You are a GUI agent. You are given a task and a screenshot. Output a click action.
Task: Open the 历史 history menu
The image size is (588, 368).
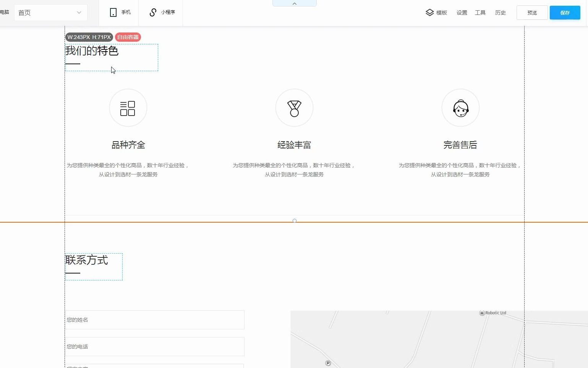tap(500, 13)
